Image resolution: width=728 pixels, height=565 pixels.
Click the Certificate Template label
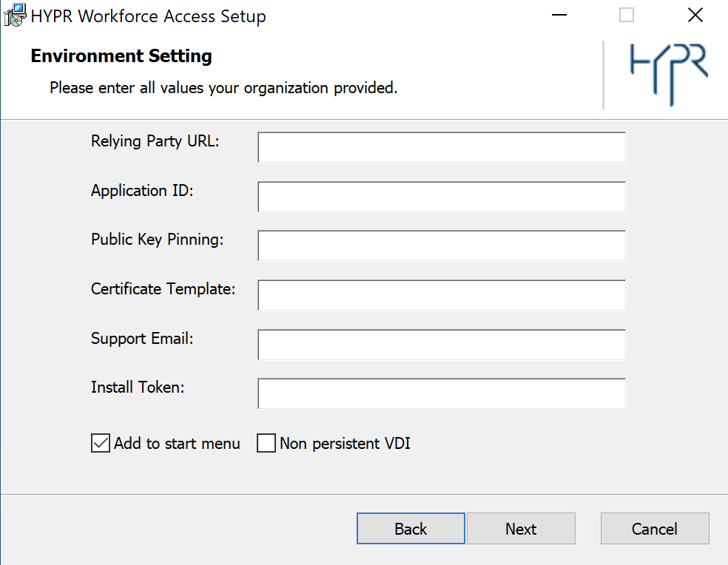pyautogui.click(x=163, y=288)
